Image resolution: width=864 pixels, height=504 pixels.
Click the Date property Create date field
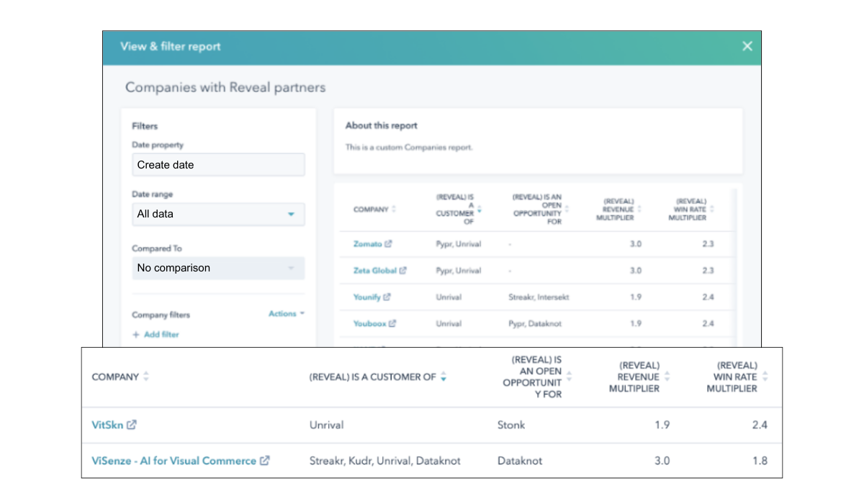click(x=218, y=165)
